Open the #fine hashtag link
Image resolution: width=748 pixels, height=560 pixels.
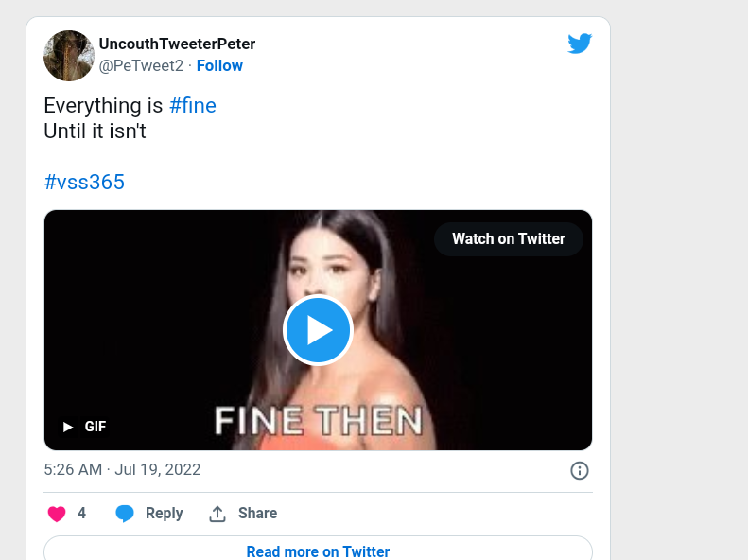[193, 105]
